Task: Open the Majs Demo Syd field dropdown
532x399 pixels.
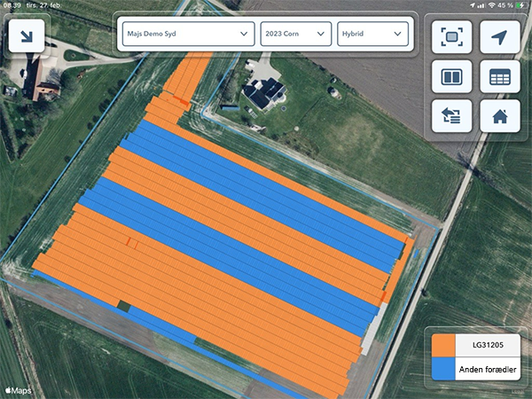Action: pos(188,34)
